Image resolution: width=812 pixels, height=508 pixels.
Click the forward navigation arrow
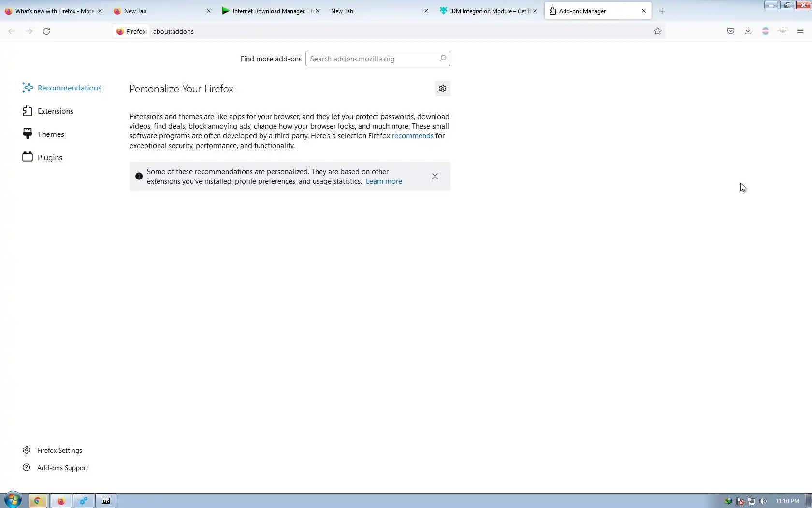point(29,31)
